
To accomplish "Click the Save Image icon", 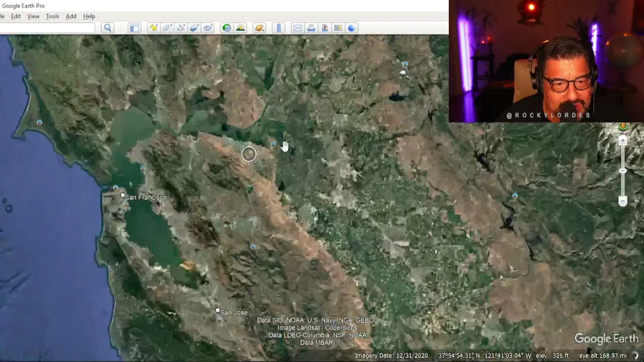I will click(x=325, y=28).
